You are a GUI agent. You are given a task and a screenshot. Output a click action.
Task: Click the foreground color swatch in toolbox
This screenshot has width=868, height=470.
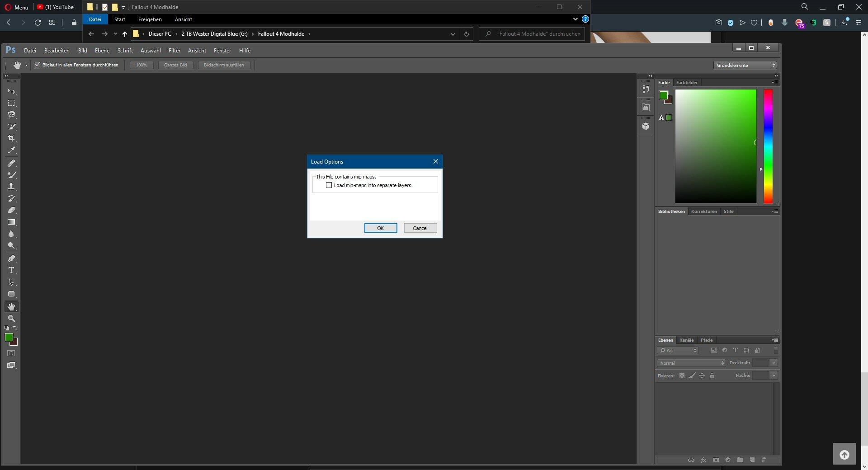tap(9, 337)
